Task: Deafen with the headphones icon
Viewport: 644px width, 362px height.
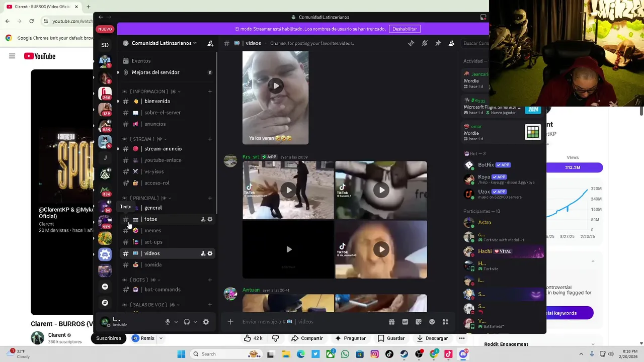Action: (187, 322)
